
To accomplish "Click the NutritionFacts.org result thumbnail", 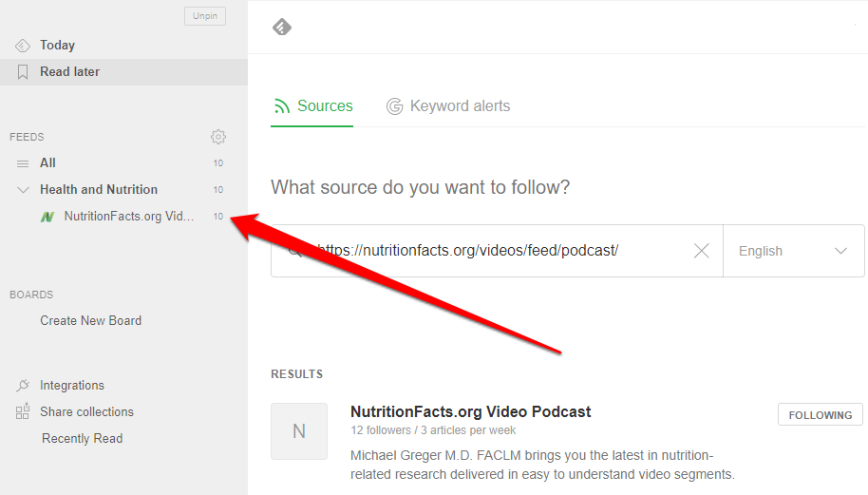I will click(299, 431).
